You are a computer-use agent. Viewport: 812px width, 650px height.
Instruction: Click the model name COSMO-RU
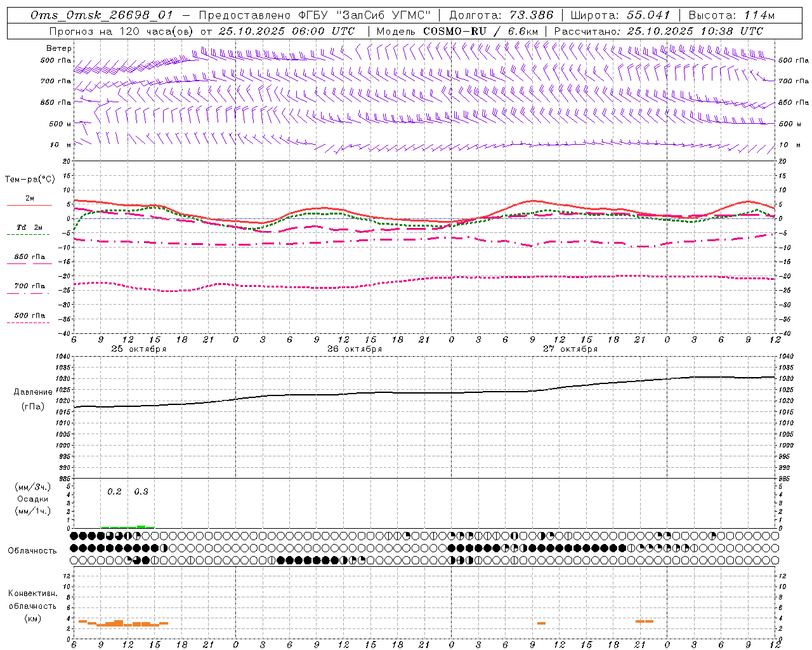(x=454, y=31)
